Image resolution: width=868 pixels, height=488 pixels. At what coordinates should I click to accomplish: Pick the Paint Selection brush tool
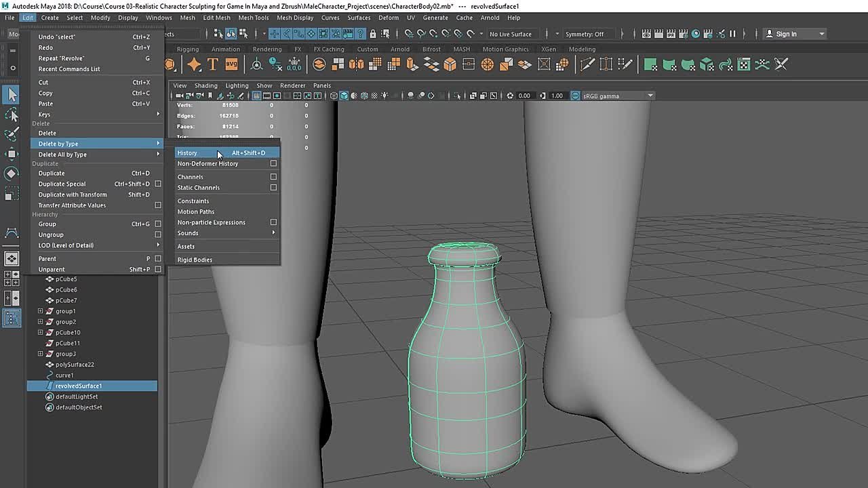pos(12,134)
